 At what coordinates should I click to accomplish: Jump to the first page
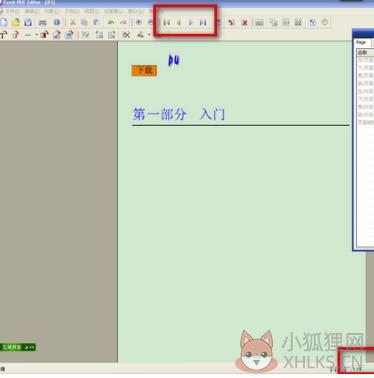167,23
